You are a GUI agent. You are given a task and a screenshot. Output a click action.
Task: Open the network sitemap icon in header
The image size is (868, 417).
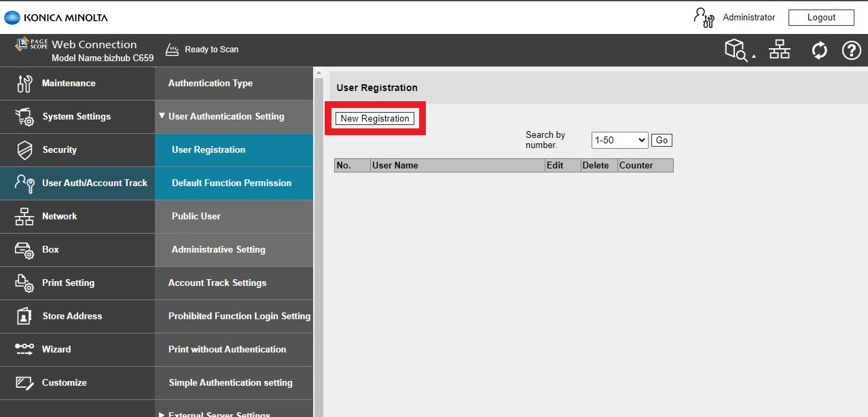pos(780,50)
